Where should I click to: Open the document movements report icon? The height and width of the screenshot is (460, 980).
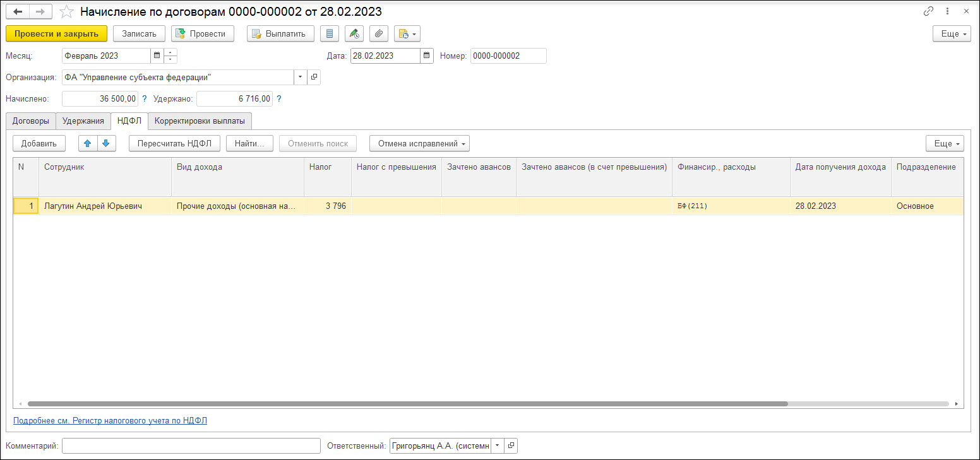point(330,33)
